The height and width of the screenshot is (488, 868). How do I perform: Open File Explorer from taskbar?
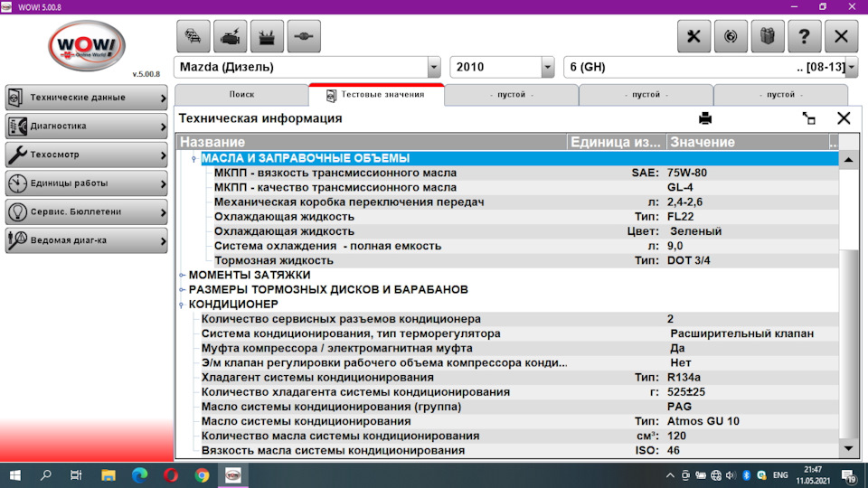(x=108, y=475)
